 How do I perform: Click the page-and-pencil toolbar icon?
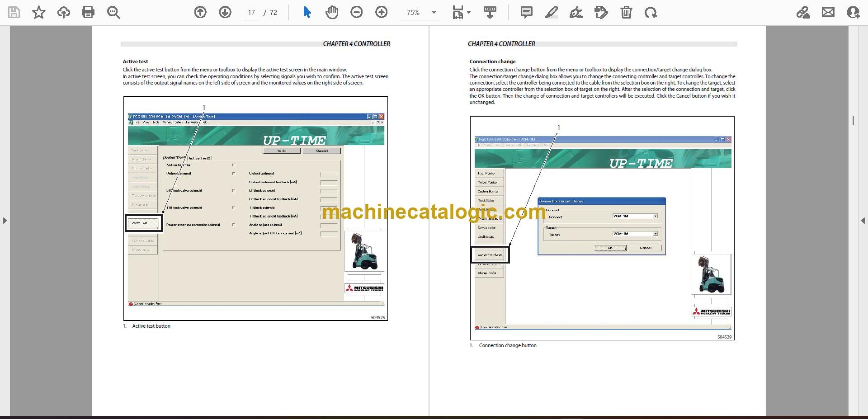[601, 12]
